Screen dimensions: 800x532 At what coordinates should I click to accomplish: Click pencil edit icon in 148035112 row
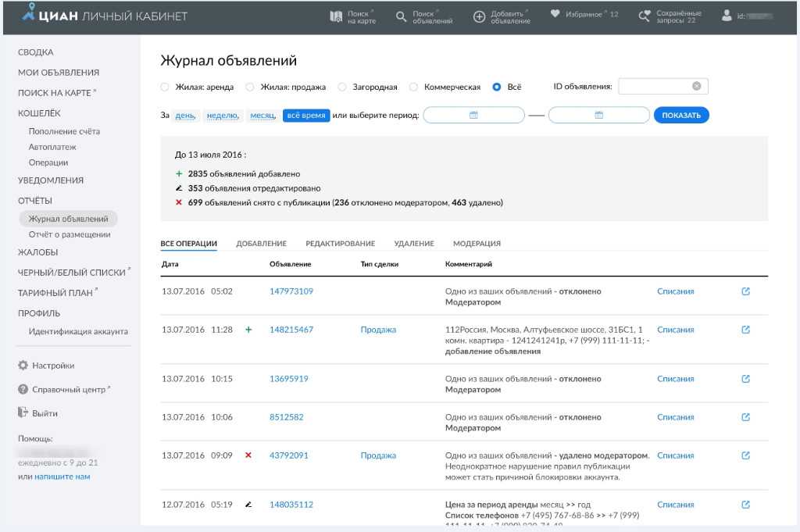[x=248, y=505]
